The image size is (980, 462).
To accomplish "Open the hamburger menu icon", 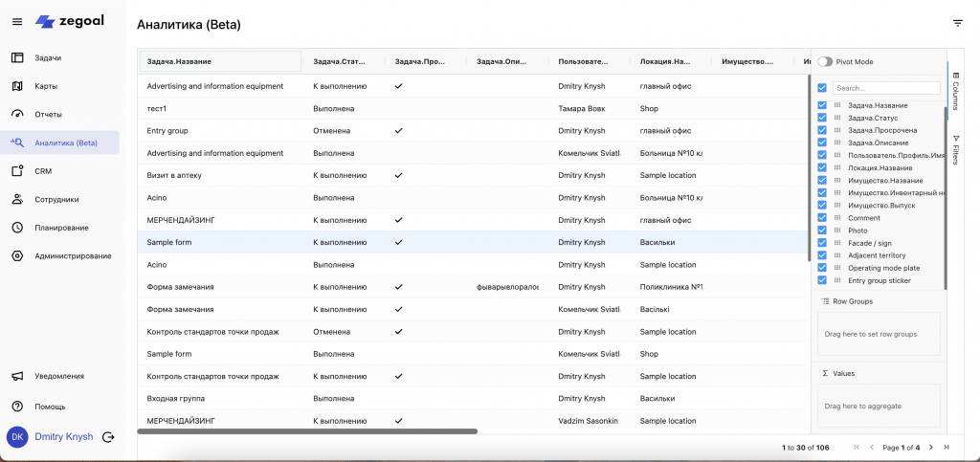I will [x=17, y=21].
